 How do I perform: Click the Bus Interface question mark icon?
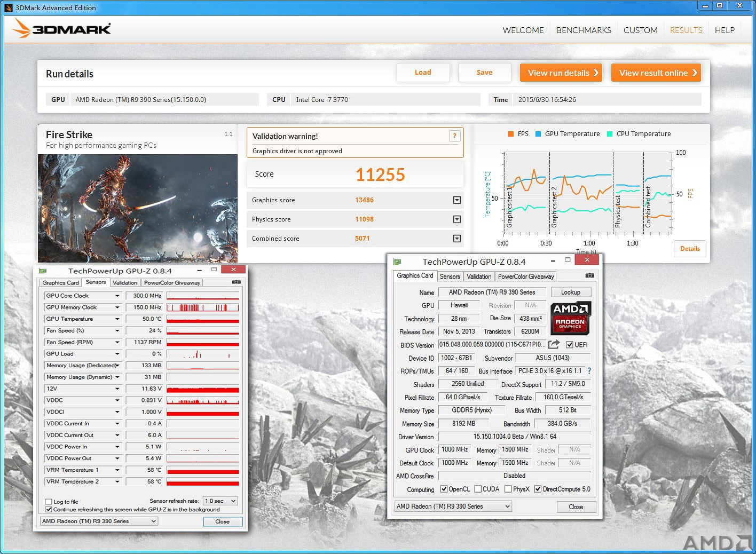(589, 370)
